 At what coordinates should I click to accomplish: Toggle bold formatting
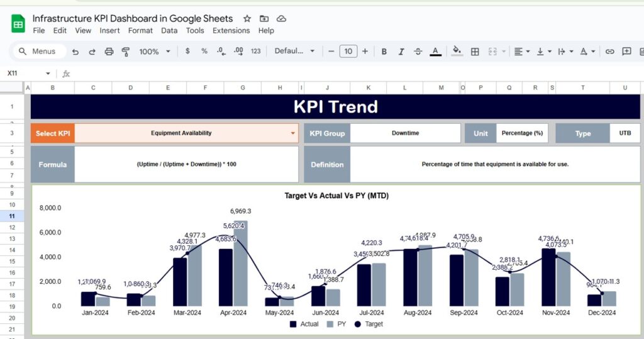[x=384, y=52]
